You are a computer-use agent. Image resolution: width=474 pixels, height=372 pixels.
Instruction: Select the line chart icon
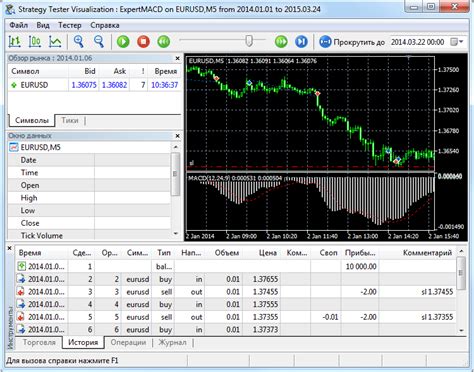[55, 42]
